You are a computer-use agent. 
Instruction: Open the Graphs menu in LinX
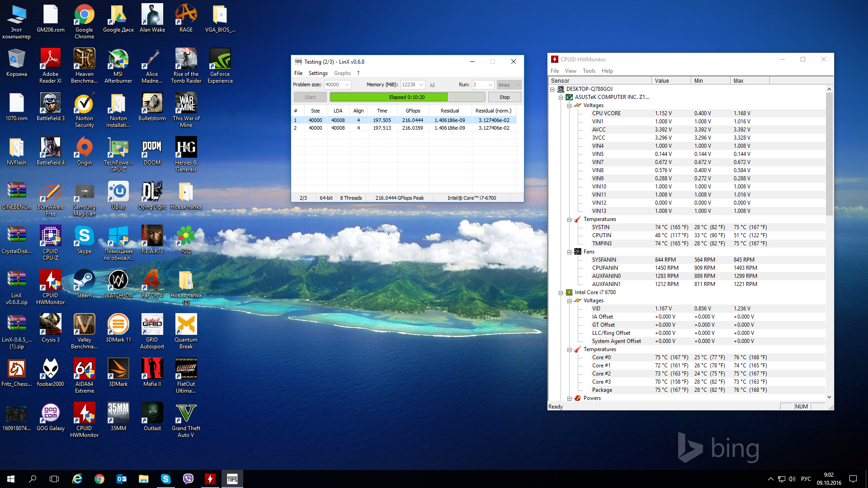tap(342, 73)
